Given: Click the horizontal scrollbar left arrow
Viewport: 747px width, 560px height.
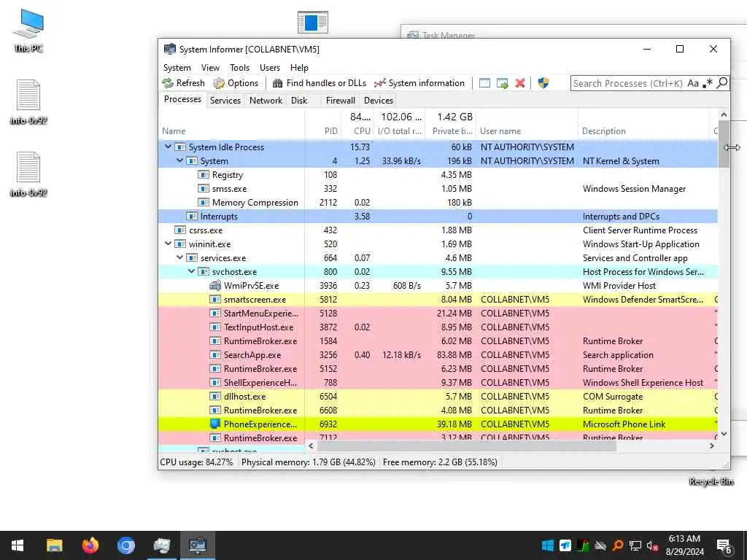Looking at the screenshot, I should tap(311, 446).
